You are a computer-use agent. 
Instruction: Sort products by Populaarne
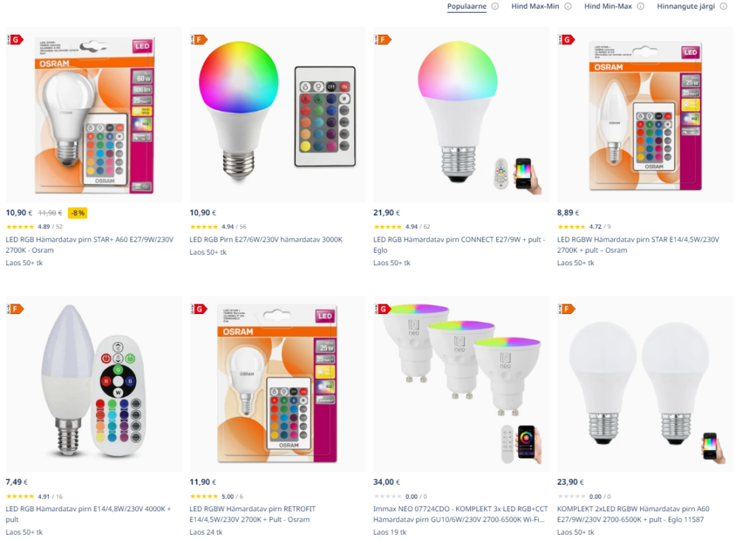(x=467, y=6)
